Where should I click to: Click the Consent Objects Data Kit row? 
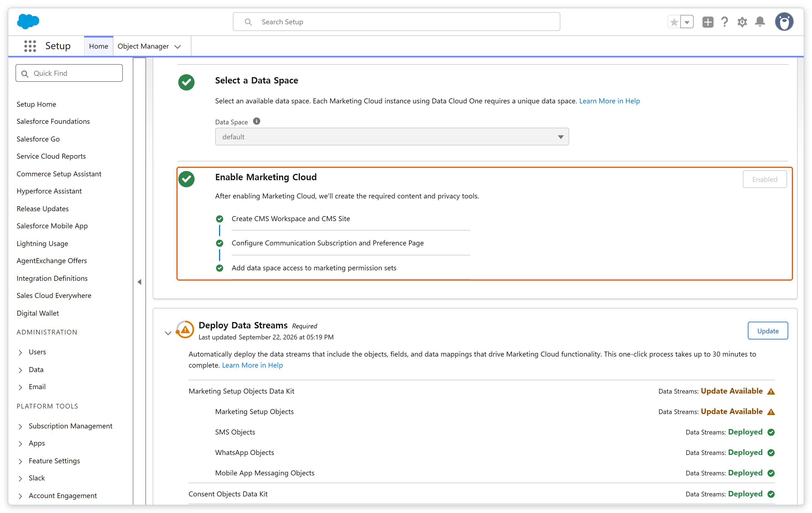[x=482, y=494]
